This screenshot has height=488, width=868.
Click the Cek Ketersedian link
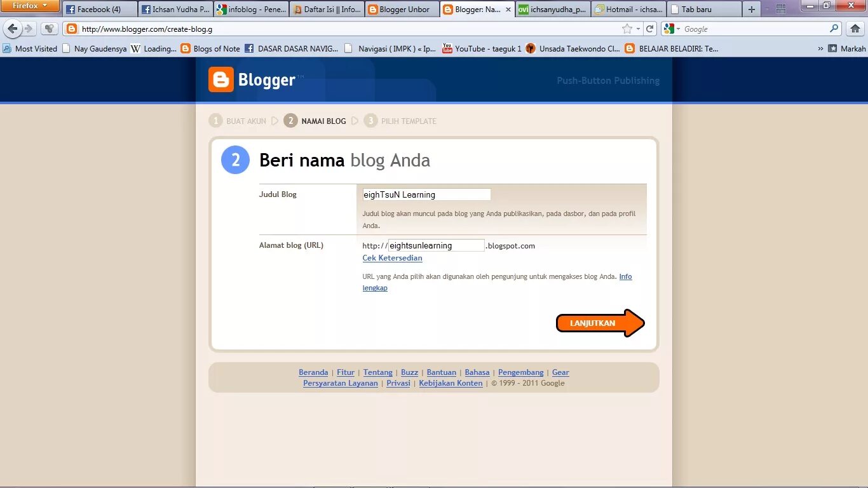point(392,258)
